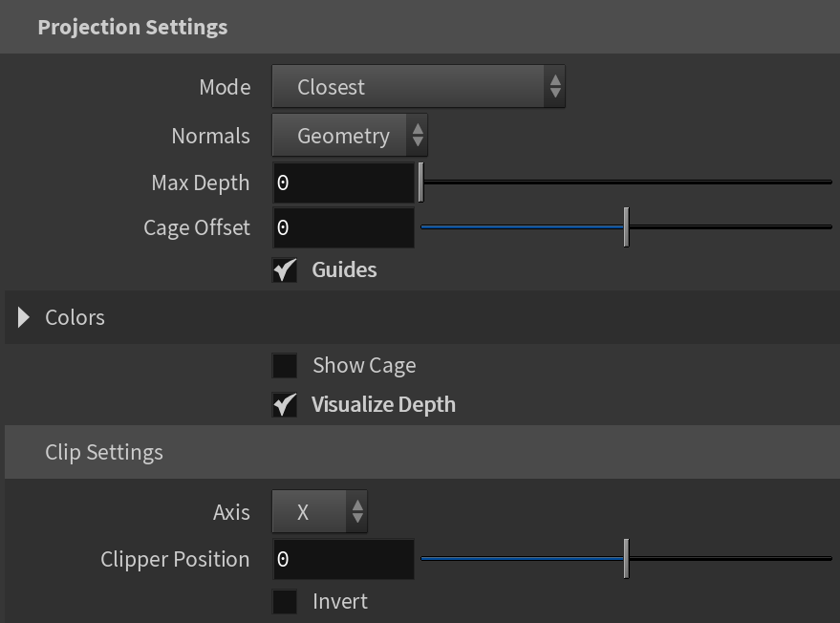Click the Cage Offset value field
Viewport: 840px width, 623px height.
pyautogui.click(x=343, y=227)
